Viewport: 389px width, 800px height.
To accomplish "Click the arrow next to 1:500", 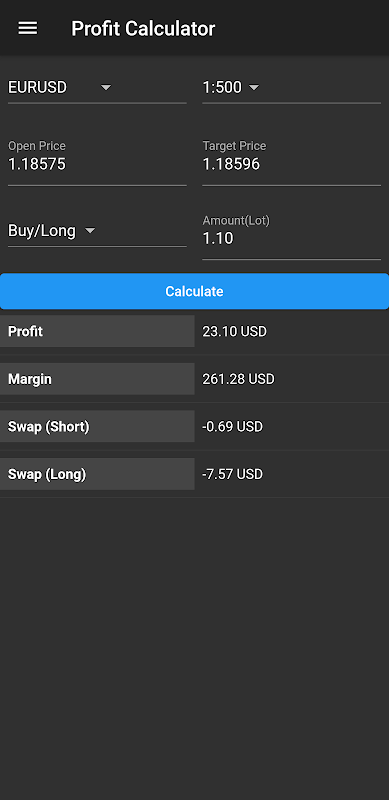I will coord(254,88).
